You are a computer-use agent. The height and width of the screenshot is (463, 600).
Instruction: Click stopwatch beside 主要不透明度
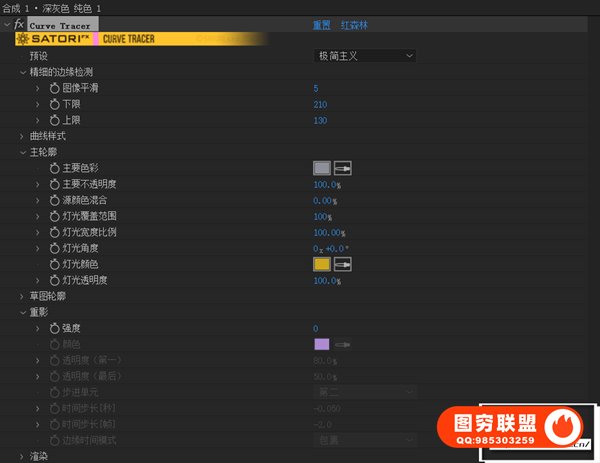click(x=55, y=184)
